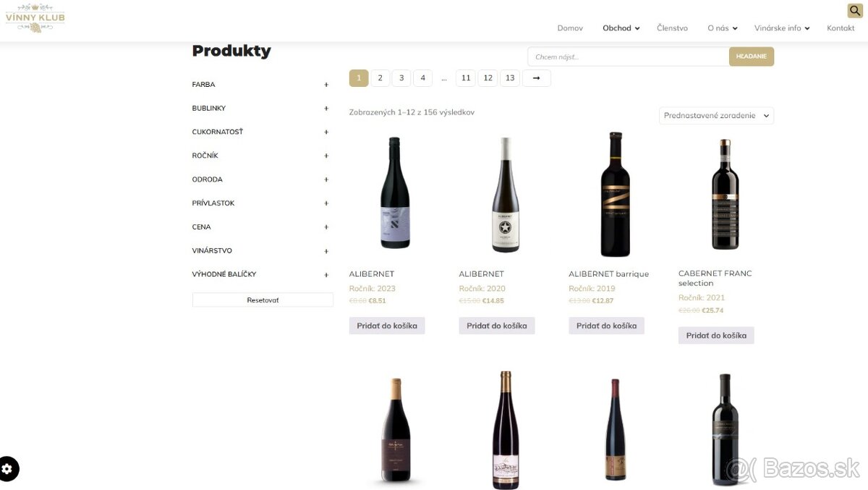The width and height of the screenshot is (868, 490).
Task: Open cookie settings gear icon
Action: [x=9, y=469]
